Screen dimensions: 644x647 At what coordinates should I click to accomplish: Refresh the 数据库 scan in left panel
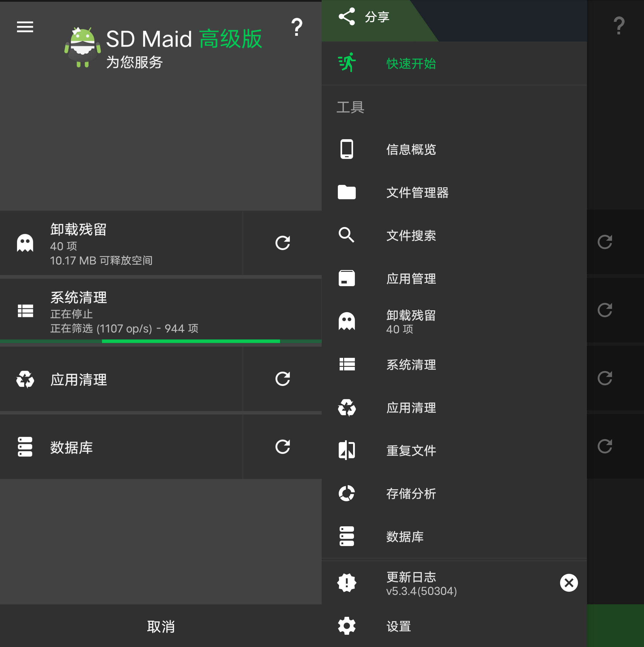[x=282, y=447]
